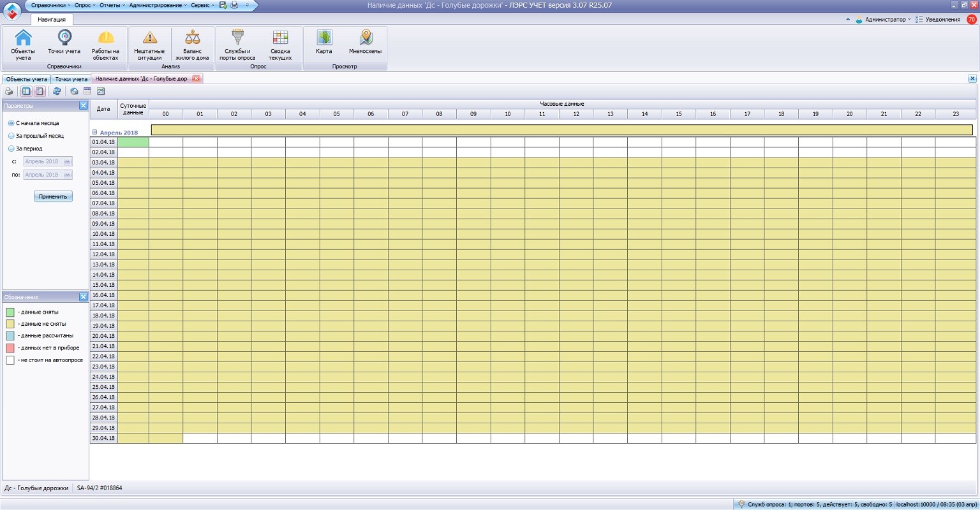Click the poll service status icon

741,504
